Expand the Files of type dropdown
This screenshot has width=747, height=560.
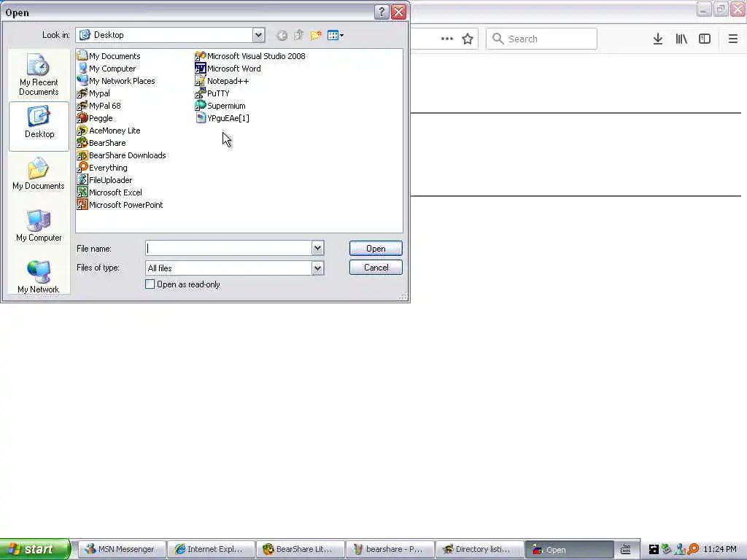(x=318, y=268)
